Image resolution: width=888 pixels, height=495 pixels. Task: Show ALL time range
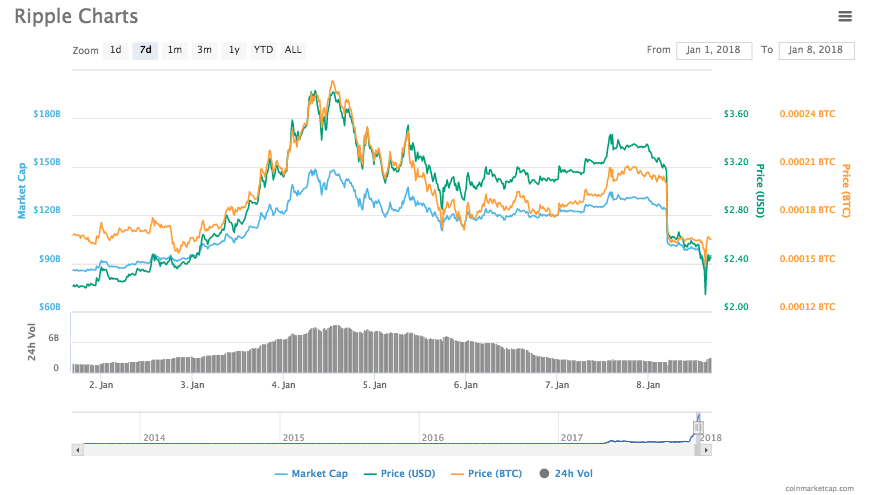tap(293, 50)
